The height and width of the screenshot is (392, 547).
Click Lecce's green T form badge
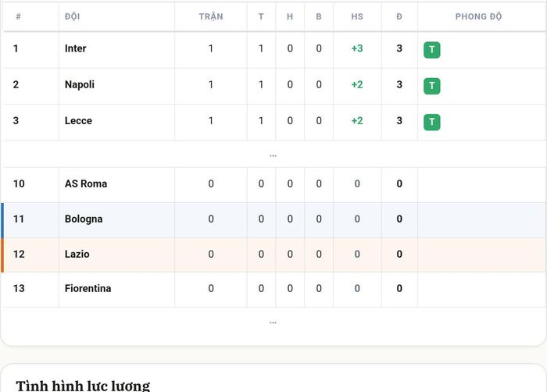point(432,122)
